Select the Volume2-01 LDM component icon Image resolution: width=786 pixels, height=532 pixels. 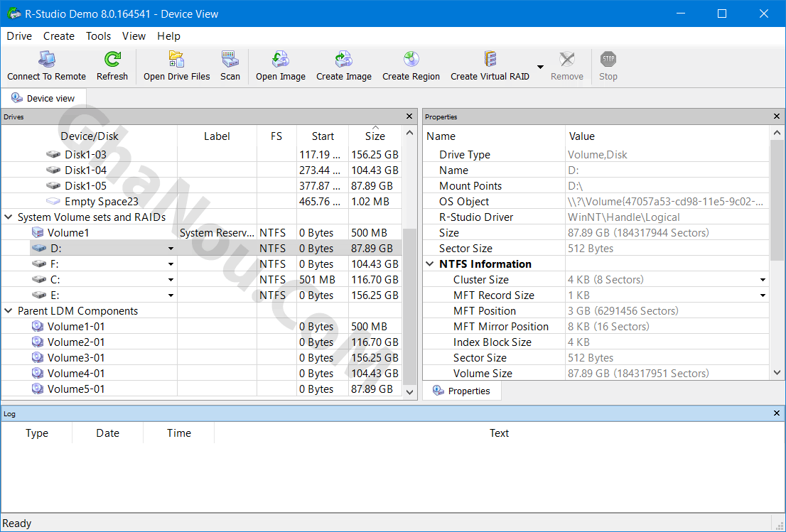[38, 342]
